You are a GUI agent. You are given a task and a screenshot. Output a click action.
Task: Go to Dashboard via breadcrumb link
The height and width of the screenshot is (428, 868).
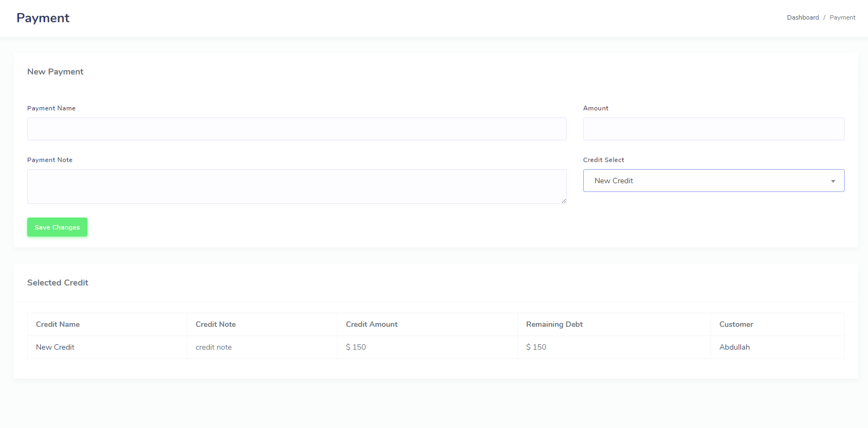(802, 17)
